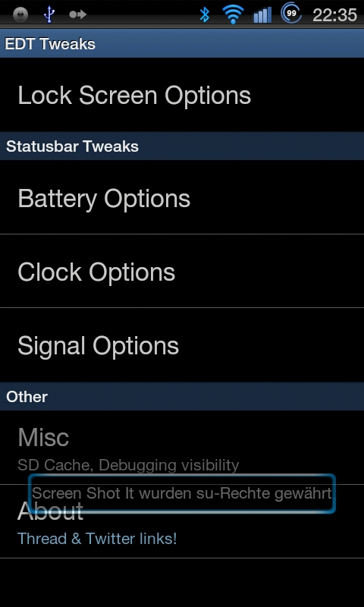
Task: Follow the Thread & Twitter links text
Action: click(x=97, y=539)
